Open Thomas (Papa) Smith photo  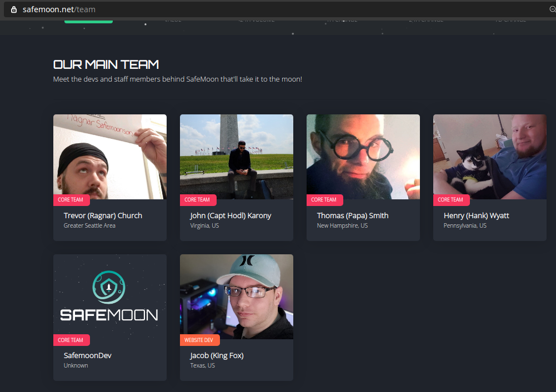(x=363, y=157)
